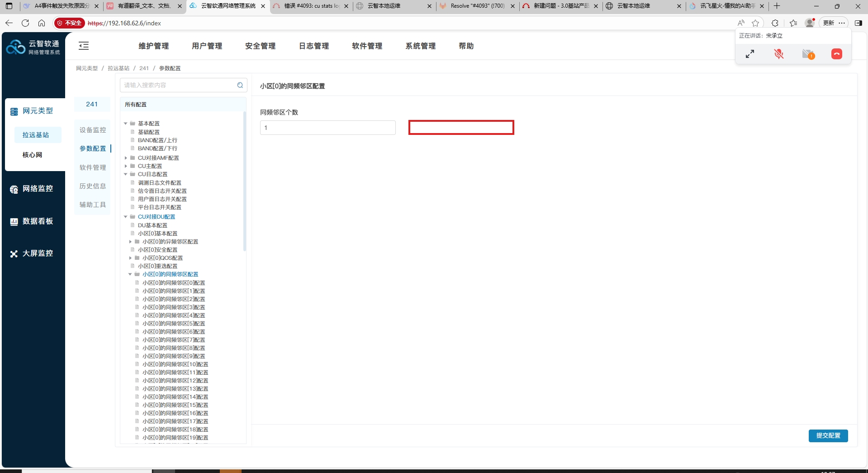The height and width of the screenshot is (473, 868).
Task: Open the favorites list icon
Action: (793, 23)
